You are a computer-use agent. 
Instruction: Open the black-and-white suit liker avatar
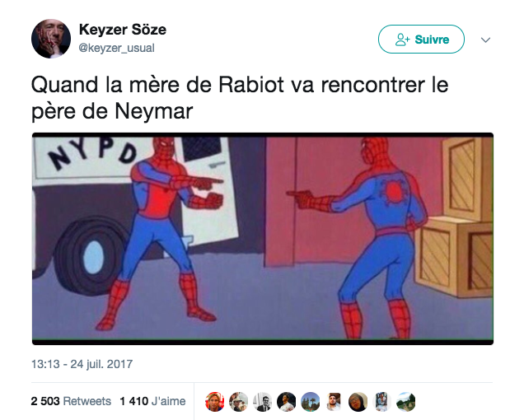(262, 402)
